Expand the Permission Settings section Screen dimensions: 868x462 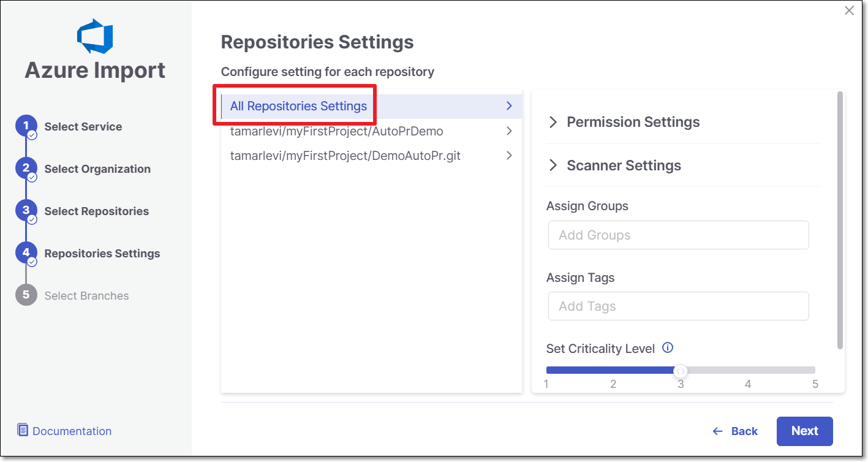point(553,122)
